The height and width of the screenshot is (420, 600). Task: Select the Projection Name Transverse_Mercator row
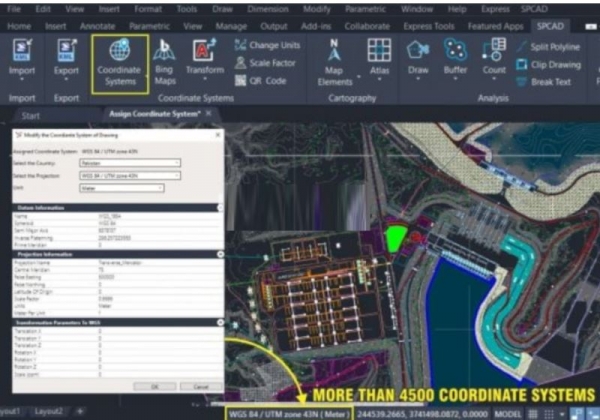pos(117,263)
